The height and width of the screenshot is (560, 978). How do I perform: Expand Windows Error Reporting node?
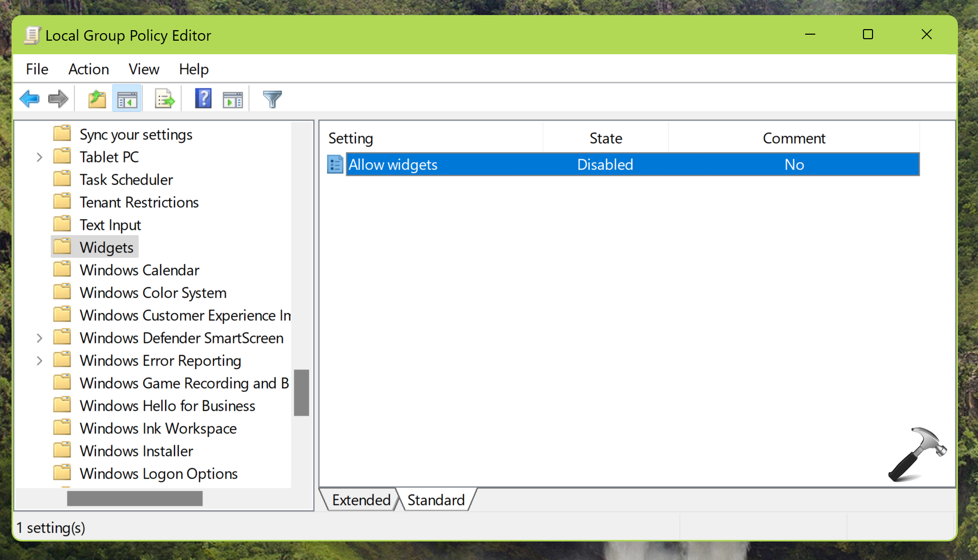tap(40, 361)
